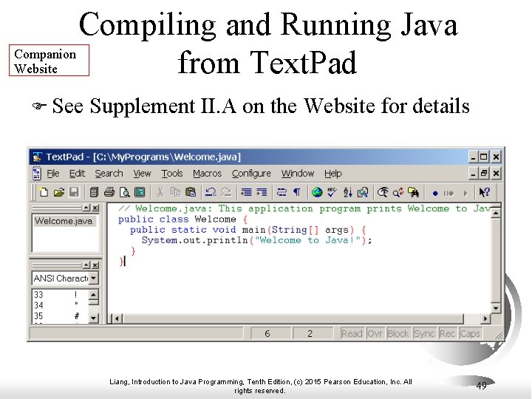Cut selection with scissors icon

pos(160,192)
